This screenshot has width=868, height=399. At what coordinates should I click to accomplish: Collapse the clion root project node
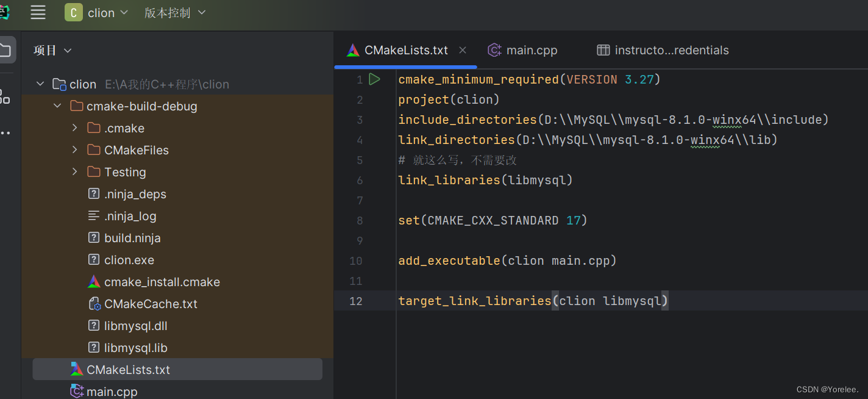[x=40, y=84]
